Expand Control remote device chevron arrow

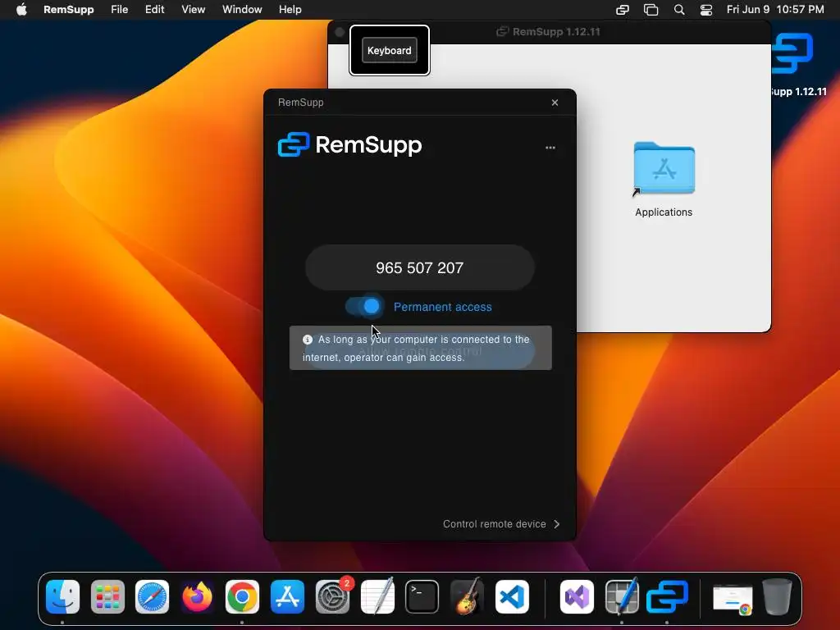coord(557,524)
